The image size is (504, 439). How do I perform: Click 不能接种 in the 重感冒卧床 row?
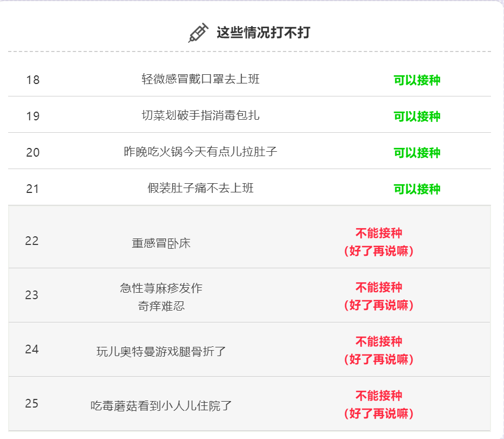379,234
